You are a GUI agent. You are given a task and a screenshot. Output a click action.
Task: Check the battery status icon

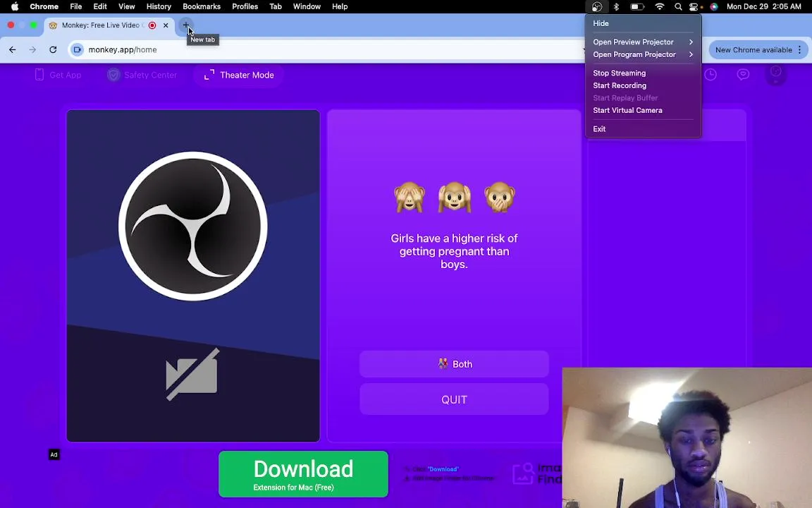(x=637, y=7)
